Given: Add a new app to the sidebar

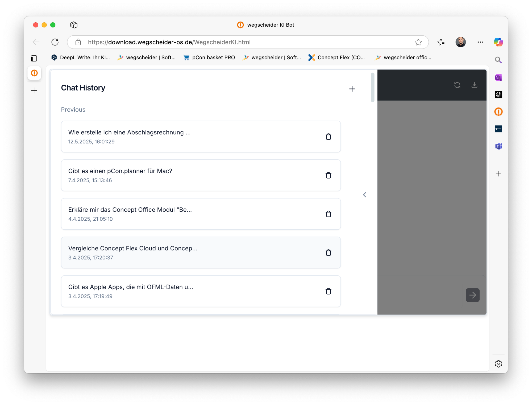Looking at the screenshot, I should (498, 174).
